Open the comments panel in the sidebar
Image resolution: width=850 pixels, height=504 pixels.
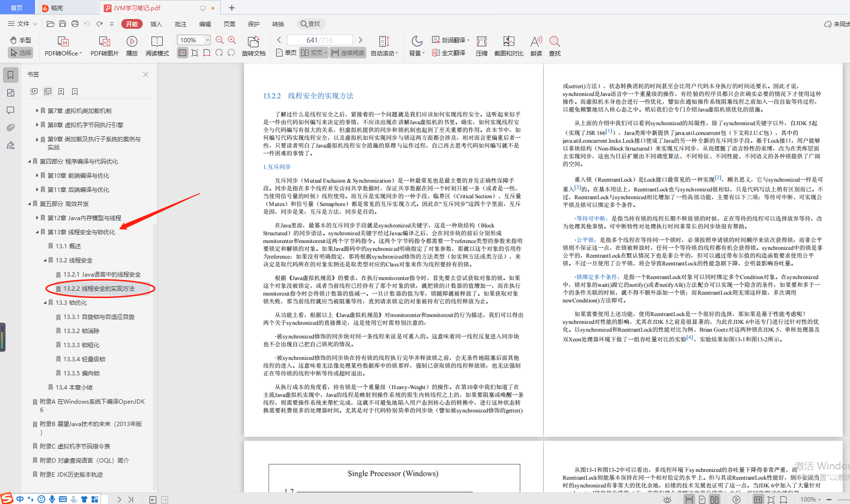tap(11, 110)
